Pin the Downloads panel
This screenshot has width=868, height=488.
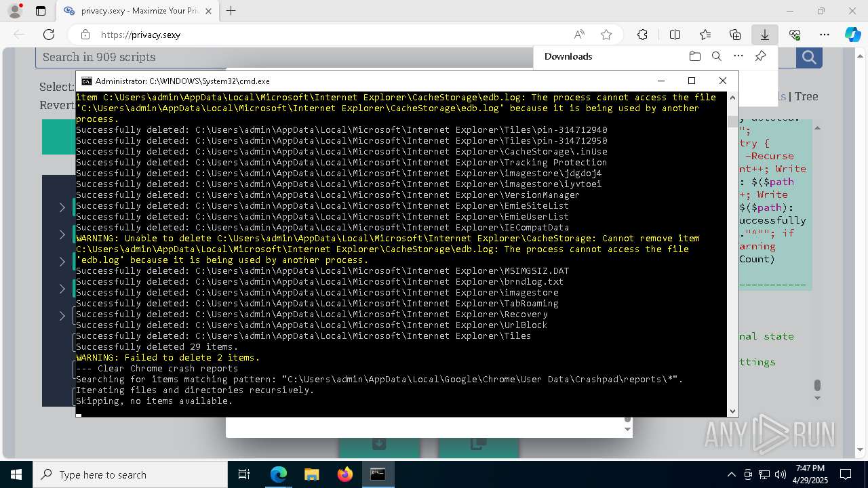coord(761,56)
